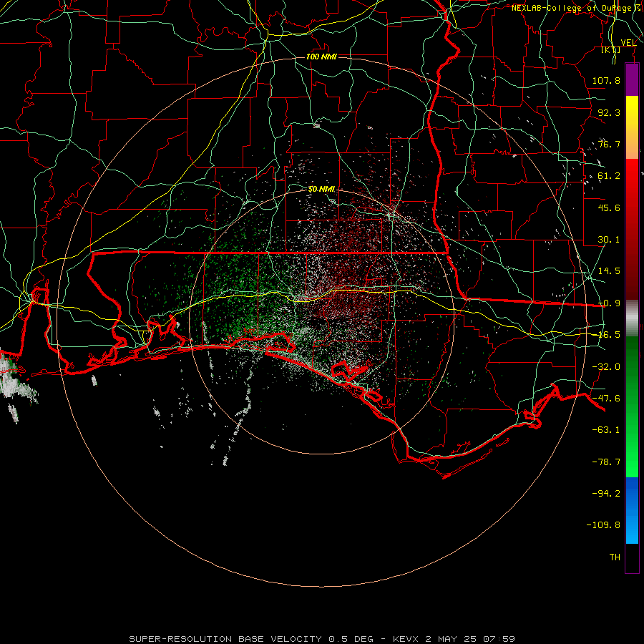Click the "[KT]" units label

(x=611, y=49)
